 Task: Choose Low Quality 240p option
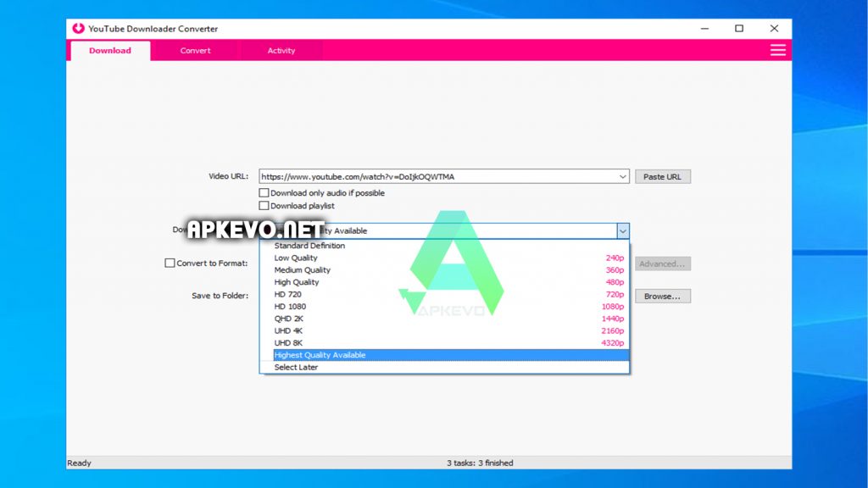[444, 258]
